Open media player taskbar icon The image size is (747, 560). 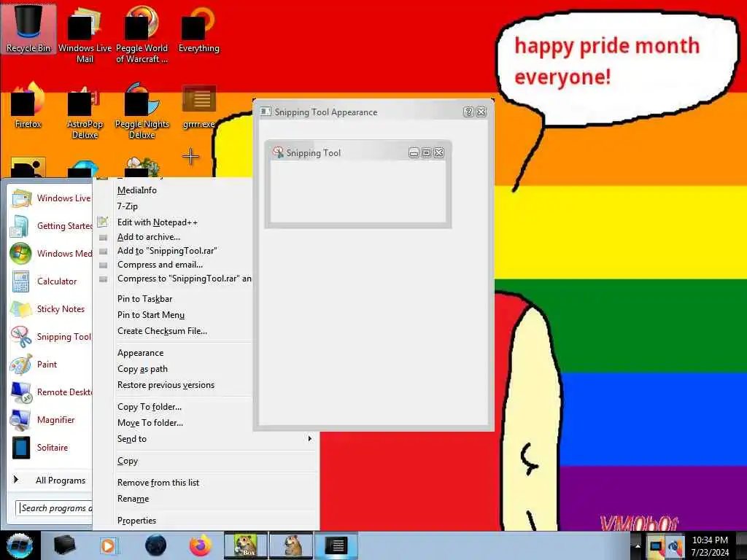pos(109,545)
